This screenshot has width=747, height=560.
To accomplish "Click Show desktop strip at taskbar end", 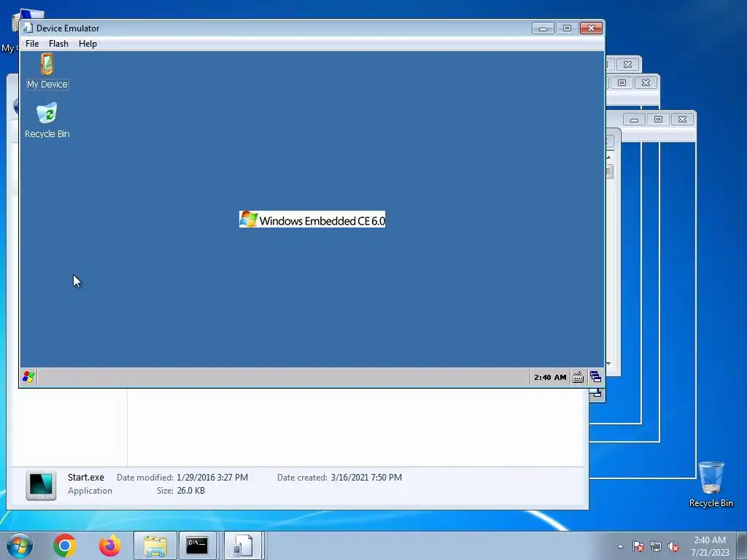I will (743, 545).
